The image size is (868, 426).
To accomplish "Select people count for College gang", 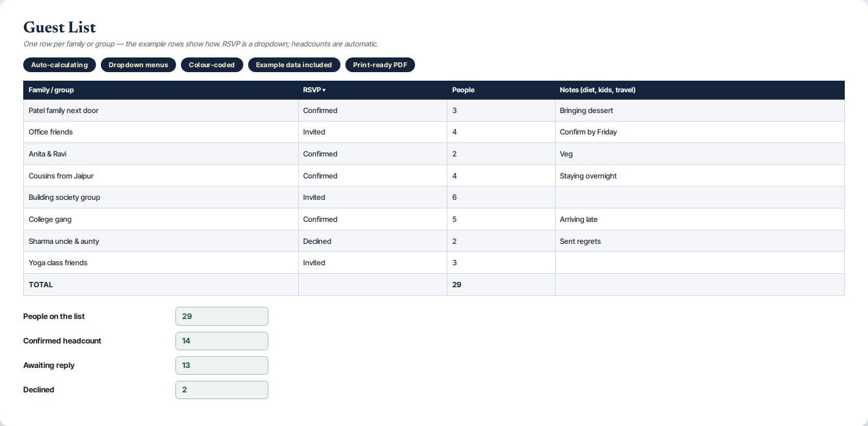I will click(501, 219).
